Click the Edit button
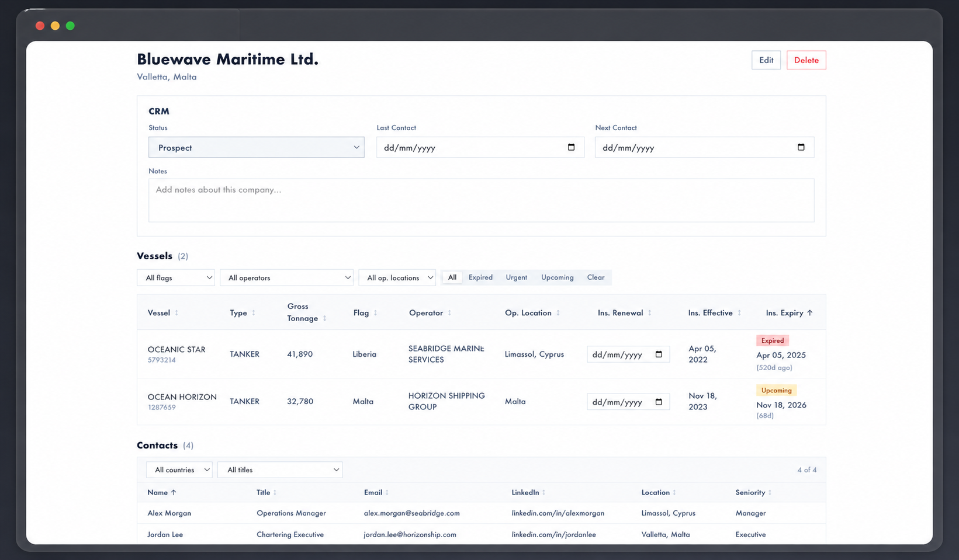Image resolution: width=959 pixels, height=560 pixels. coord(766,60)
